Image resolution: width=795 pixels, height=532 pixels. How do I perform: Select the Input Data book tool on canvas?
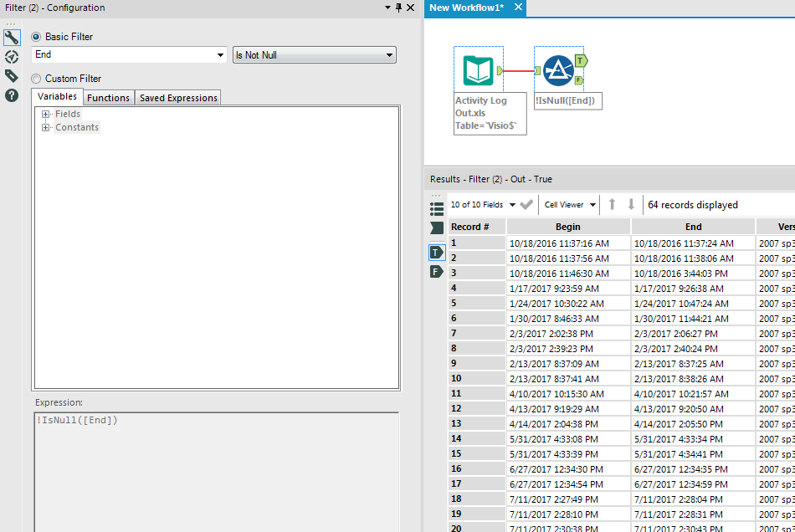(x=478, y=70)
